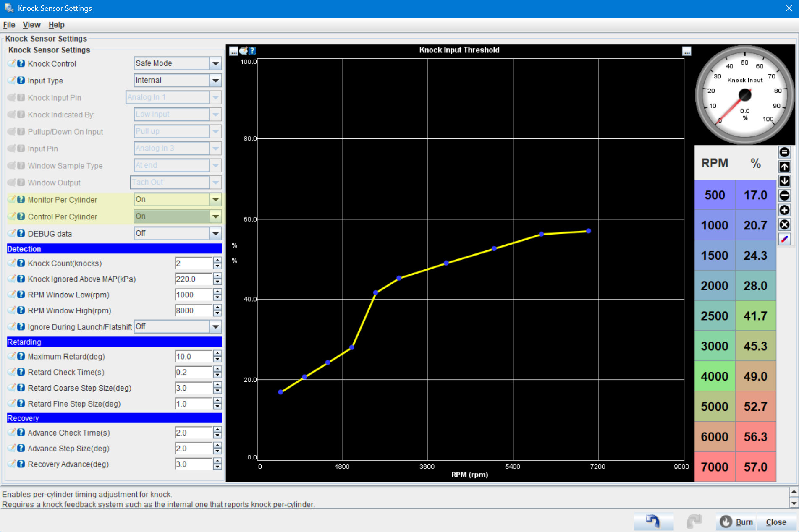Screen dimensions: 799x532
Task: Click the up-arrow increment icon beside the table
Action: coord(784,167)
